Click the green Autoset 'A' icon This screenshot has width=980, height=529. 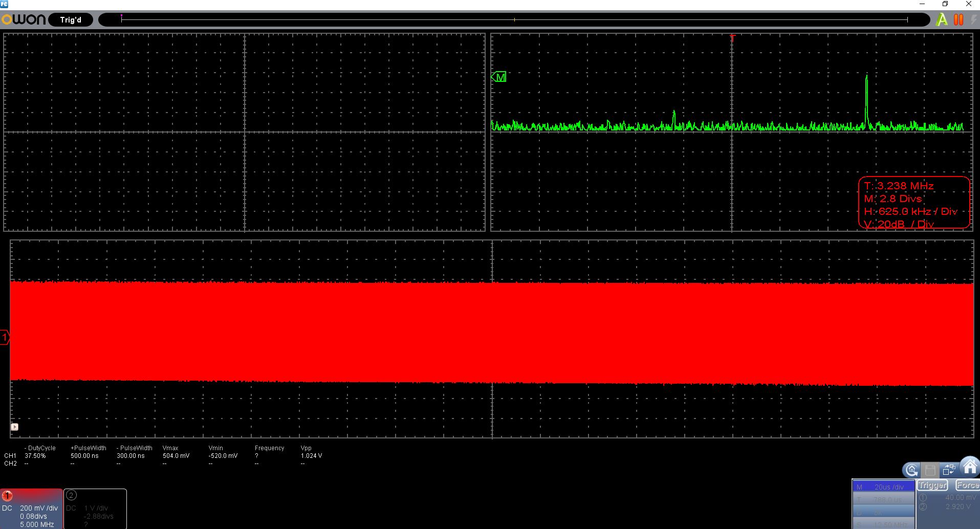pos(941,20)
